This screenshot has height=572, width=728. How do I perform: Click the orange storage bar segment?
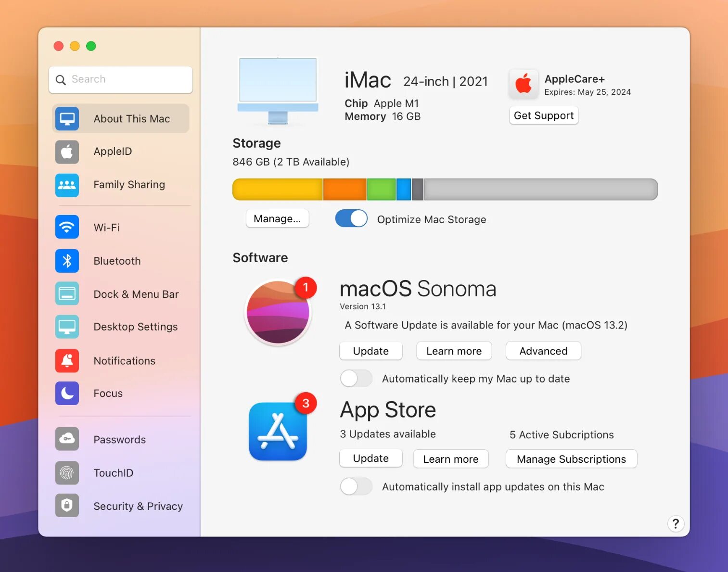[345, 190]
